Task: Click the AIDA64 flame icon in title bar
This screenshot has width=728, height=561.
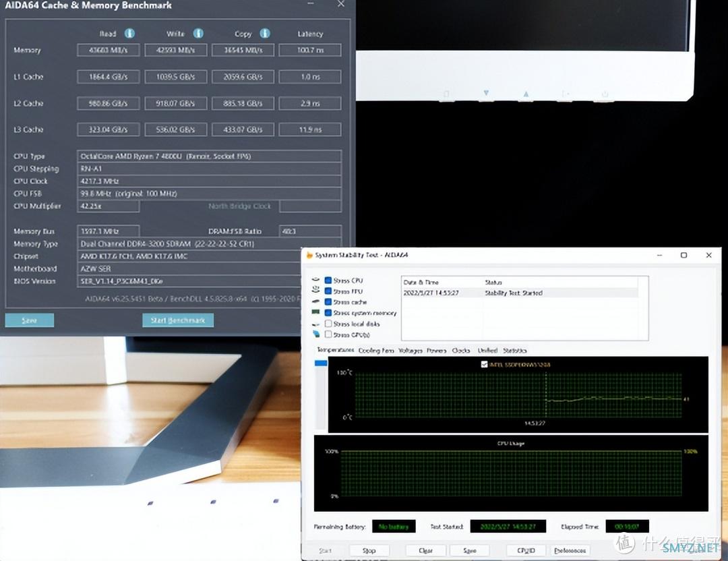Action: point(310,255)
